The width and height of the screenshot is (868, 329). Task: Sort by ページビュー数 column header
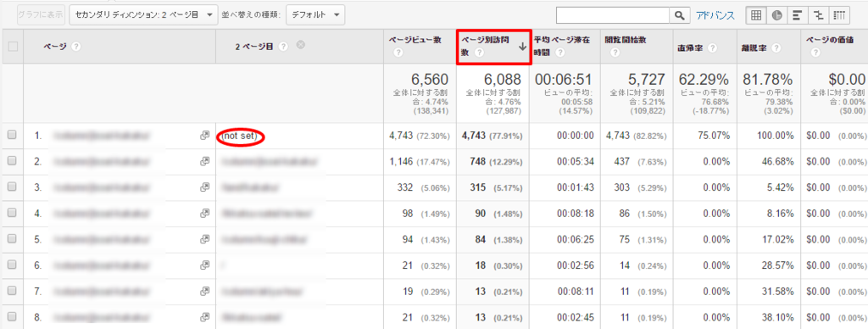415,40
